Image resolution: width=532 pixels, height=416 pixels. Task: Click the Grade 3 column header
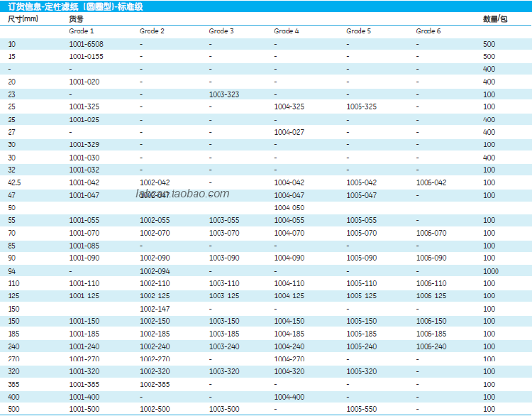pyautogui.click(x=221, y=31)
